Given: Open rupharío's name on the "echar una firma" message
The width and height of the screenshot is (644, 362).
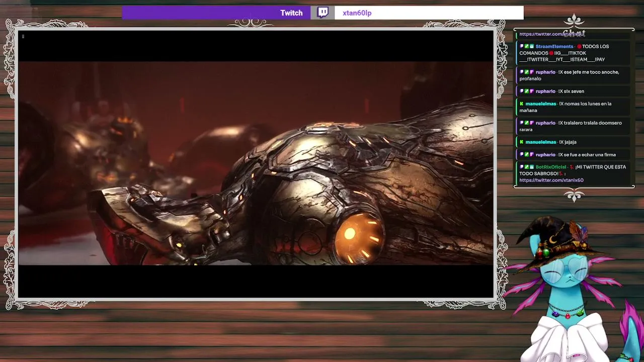Looking at the screenshot, I should (x=545, y=155).
